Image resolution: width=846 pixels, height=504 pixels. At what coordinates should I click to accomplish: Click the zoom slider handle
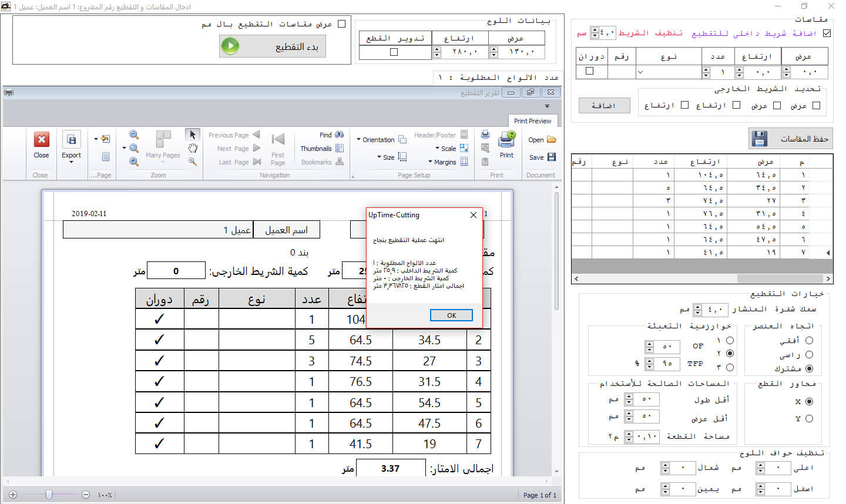[49, 495]
